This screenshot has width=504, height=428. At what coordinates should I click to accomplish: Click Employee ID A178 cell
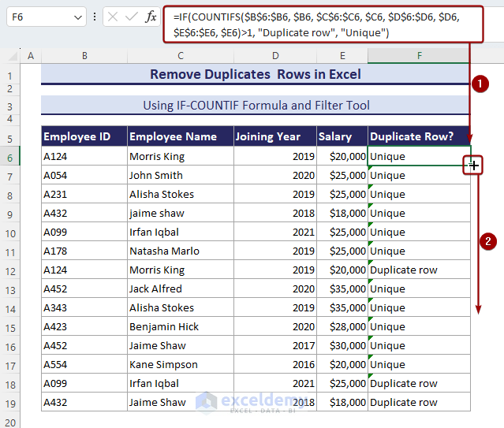[x=84, y=251]
